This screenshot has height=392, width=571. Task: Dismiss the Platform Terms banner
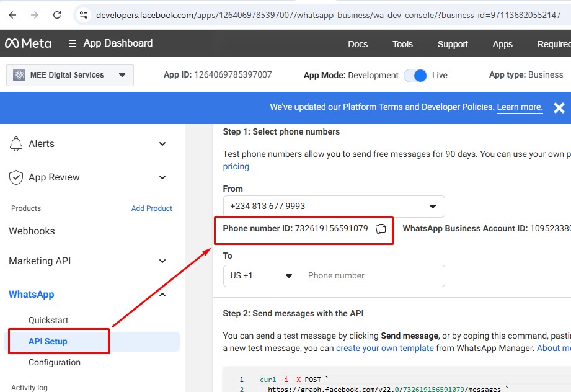tap(559, 108)
